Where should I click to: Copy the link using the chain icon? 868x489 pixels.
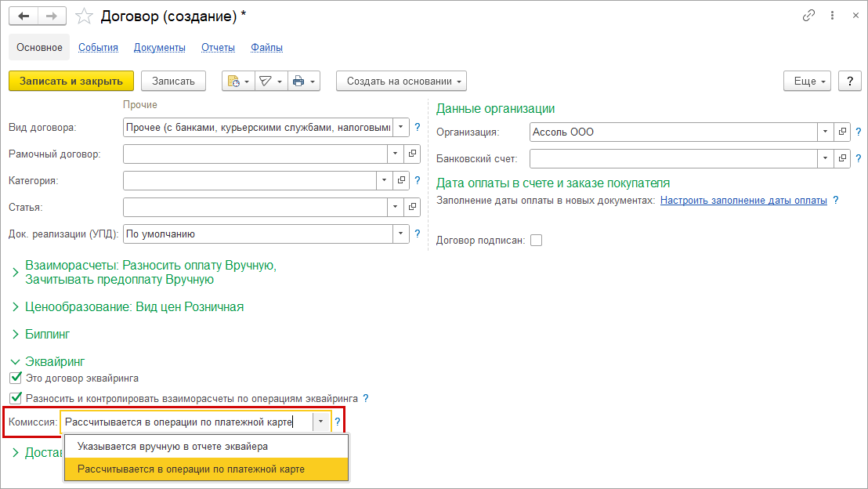click(x=809, y=16)
